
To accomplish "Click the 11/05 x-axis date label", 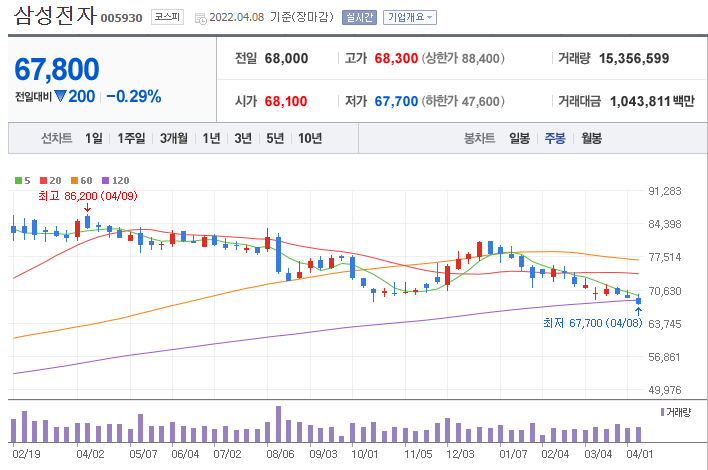I will (x=418, y=454).
